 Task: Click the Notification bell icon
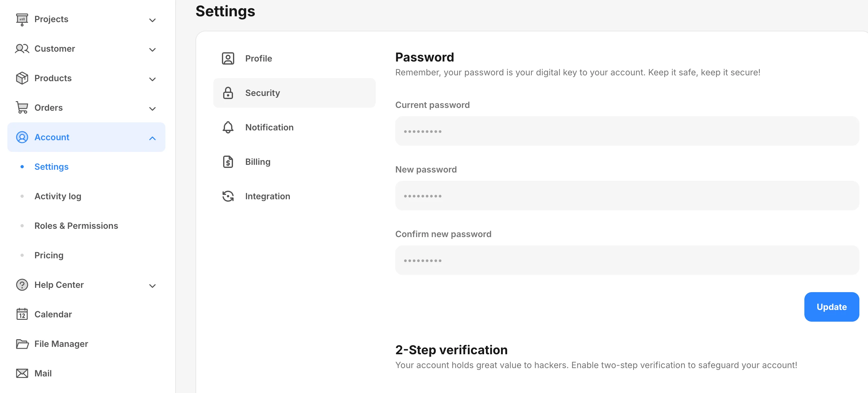pyautogui.click(x=228, y=127)
